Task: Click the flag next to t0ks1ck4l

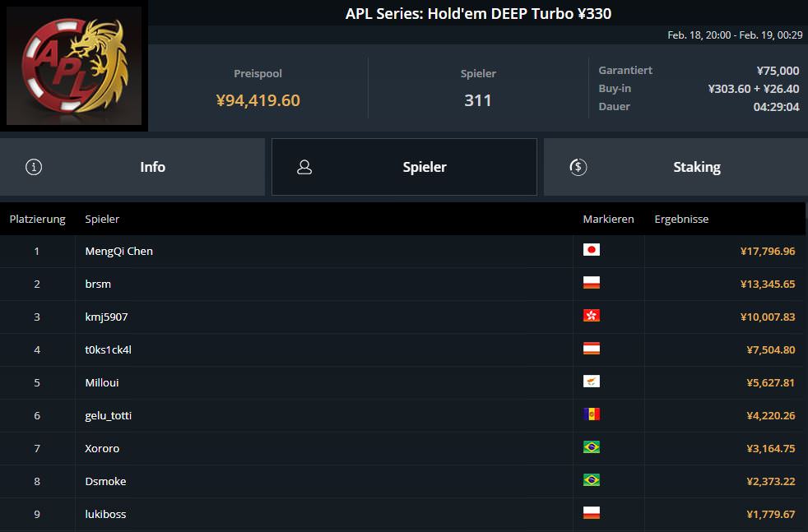Action: tap(591, 349)
